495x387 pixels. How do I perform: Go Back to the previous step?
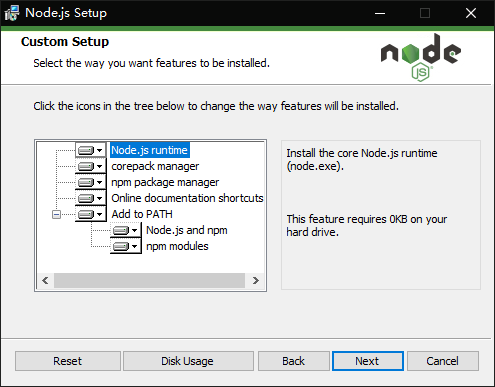(294, 361)
